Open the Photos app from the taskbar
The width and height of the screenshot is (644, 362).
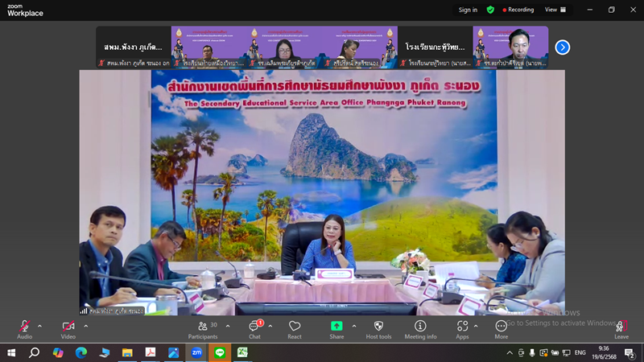[173, 352]
